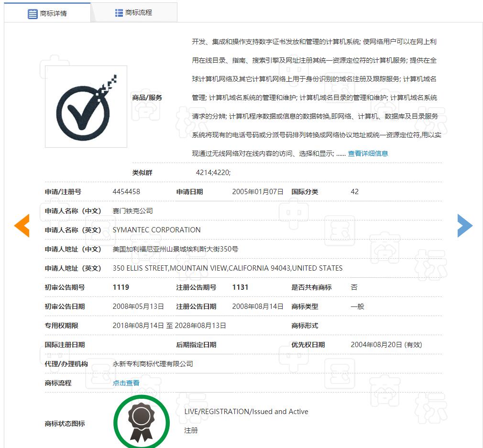Click the 类似群 label
The width and height of the screenshot is (483, 448).
point(143,173)
